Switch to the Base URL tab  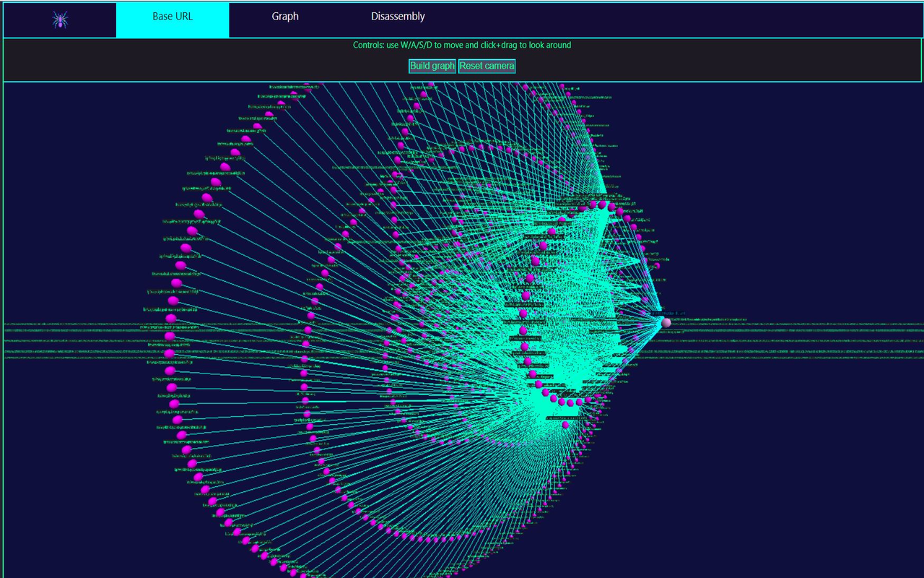point(173,17)
